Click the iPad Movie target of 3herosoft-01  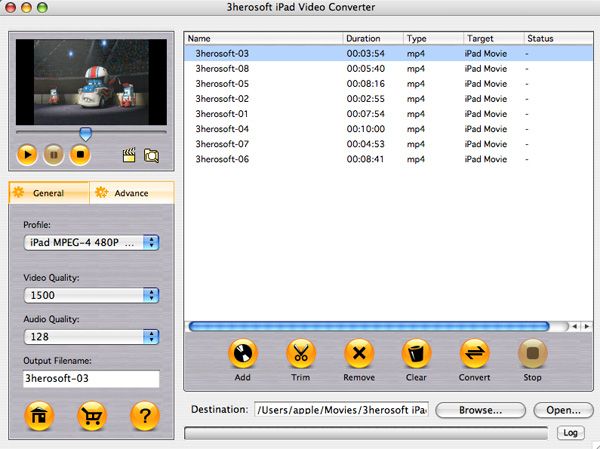coord(486,114)
